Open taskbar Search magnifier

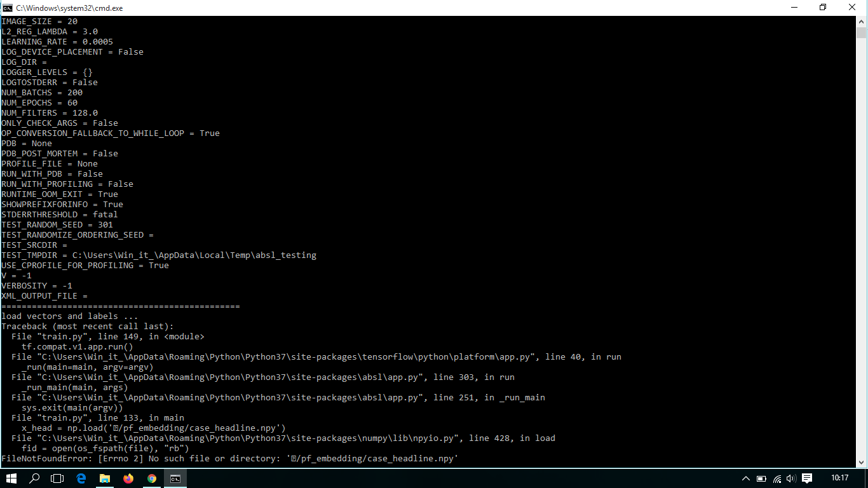pos(34,478)
